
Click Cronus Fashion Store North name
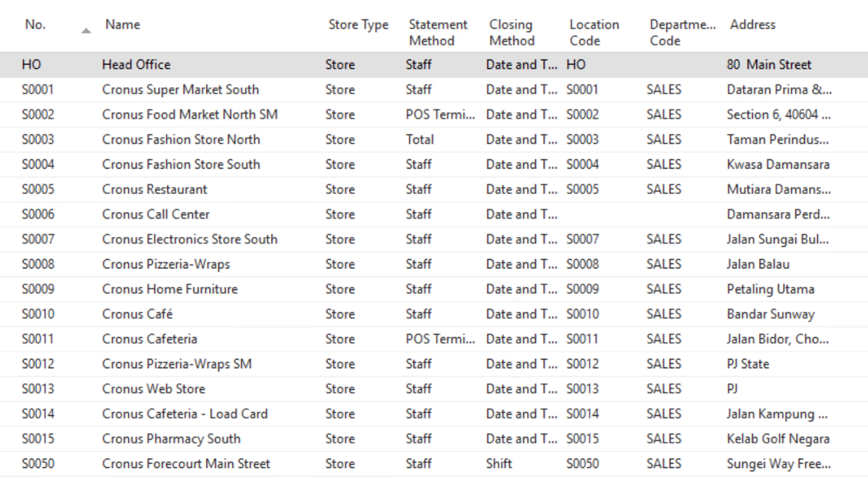tap(181, 139)
